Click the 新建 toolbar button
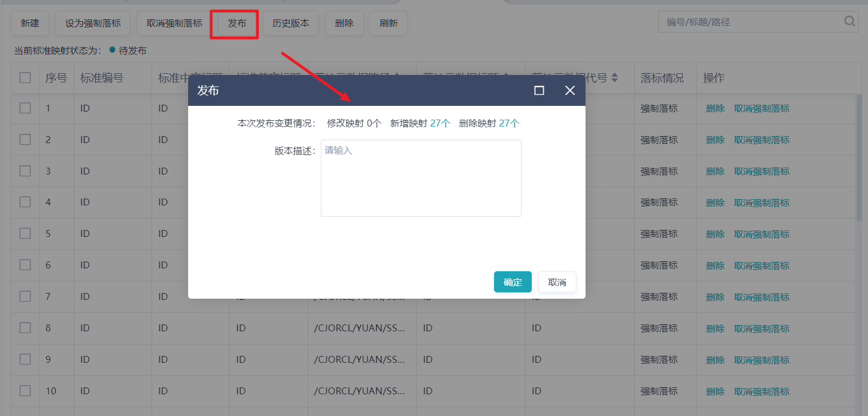The image size is (868, 416). pyautogui.click(x=30, y=23)
